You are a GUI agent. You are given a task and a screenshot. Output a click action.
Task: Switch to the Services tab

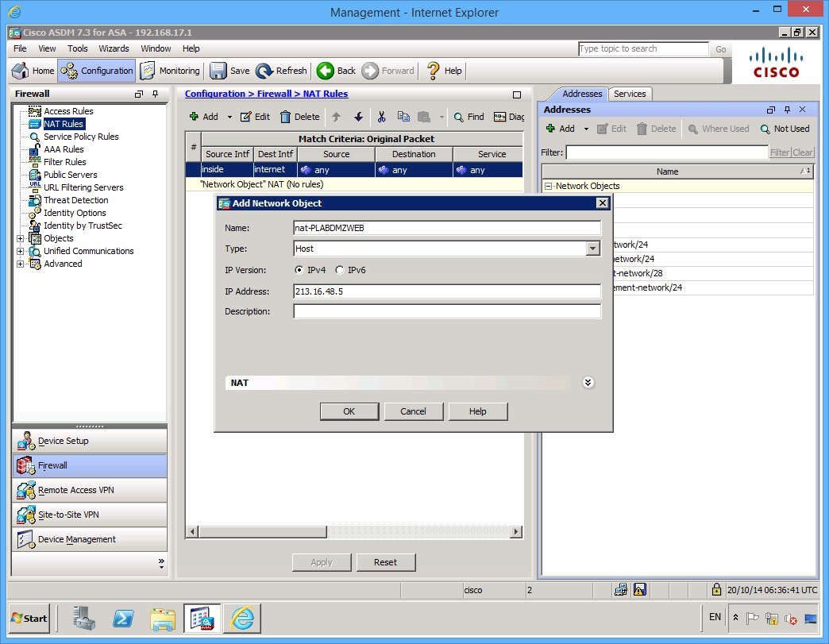pos(630,94)
